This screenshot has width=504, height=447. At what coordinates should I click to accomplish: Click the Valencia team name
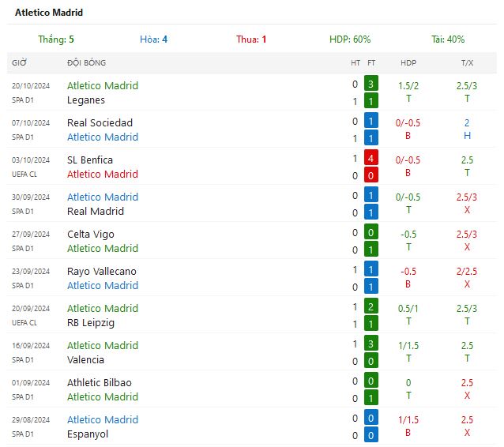click(85, 360)
